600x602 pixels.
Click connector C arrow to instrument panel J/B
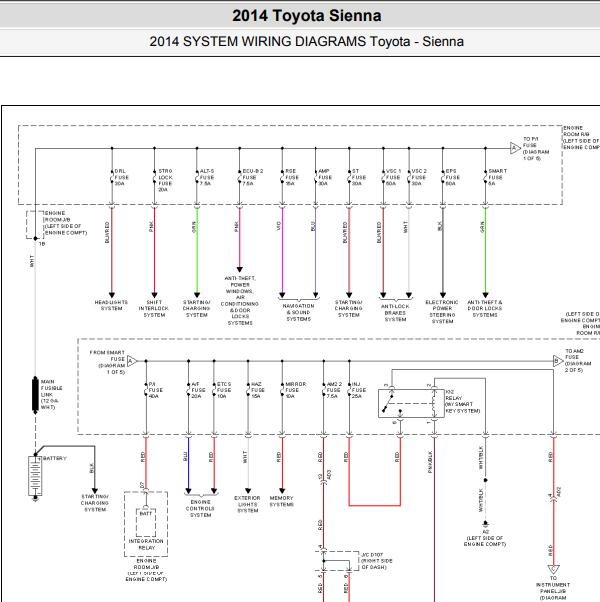click(553, 569)
